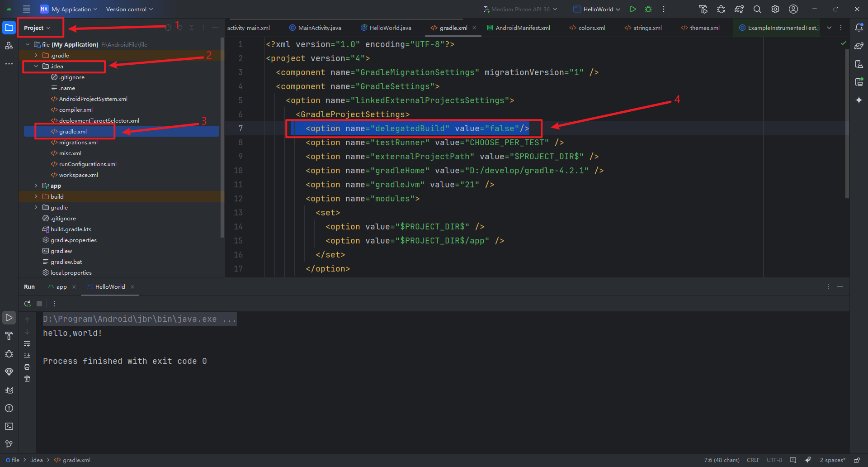This screenshot has height=467, width=868.
Task: Open Version Control panel via branch icon
Action: click(9, 444)
